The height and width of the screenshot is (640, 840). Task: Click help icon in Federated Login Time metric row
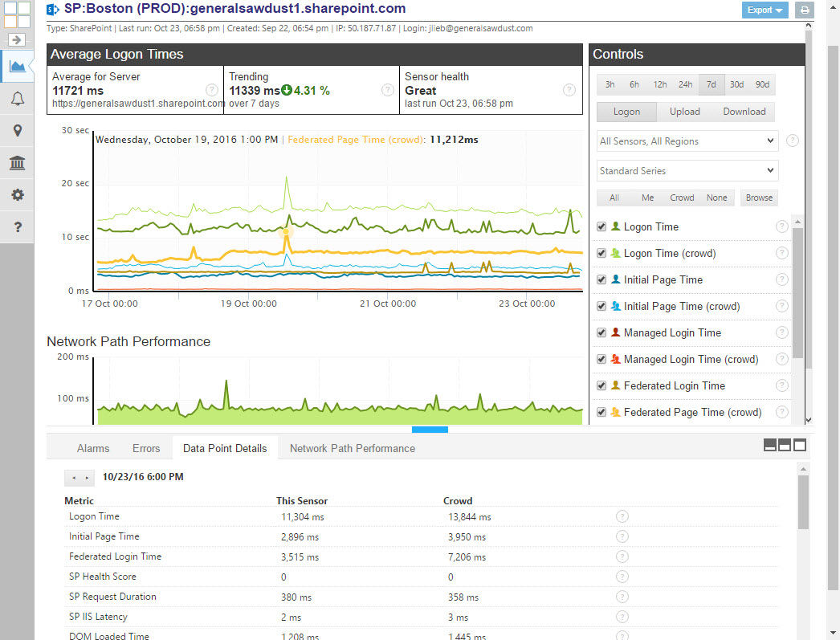622,556
